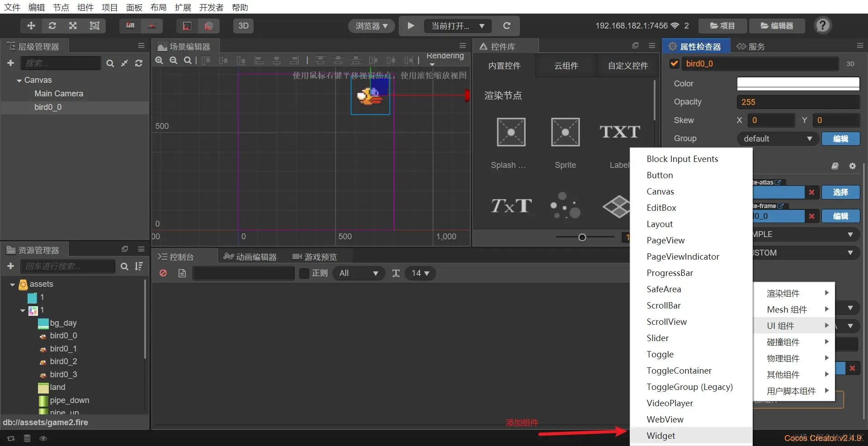This screenshot has height=446, width=868.
Task: Add a Splash Sprite node from widget library
Action: [511, 143]
